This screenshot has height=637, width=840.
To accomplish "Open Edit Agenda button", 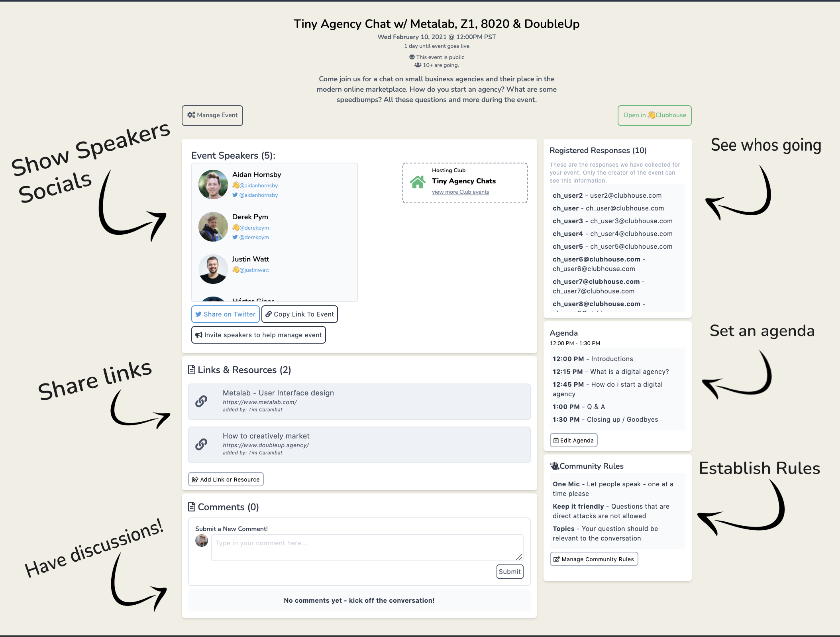I will click(573, 440).
